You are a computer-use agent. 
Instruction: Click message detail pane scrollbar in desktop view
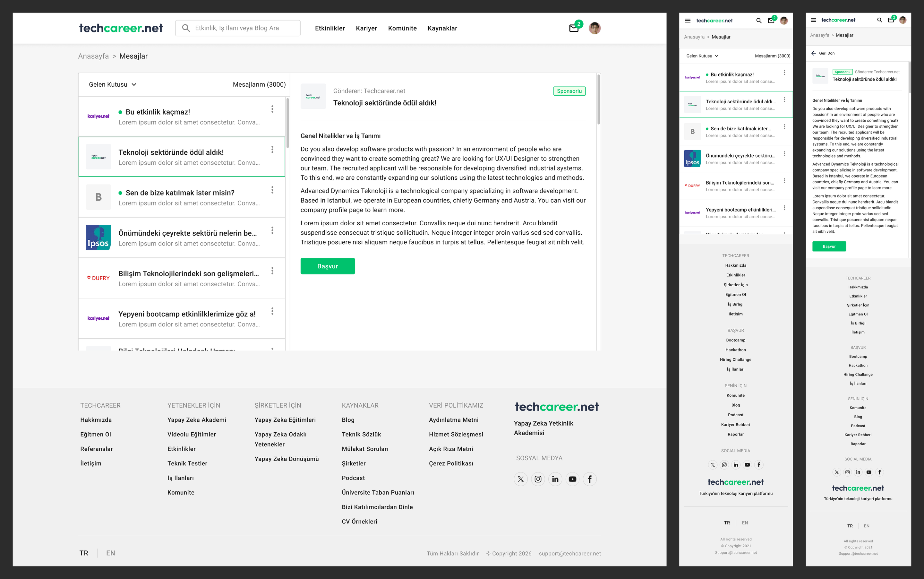click(598, 99)
